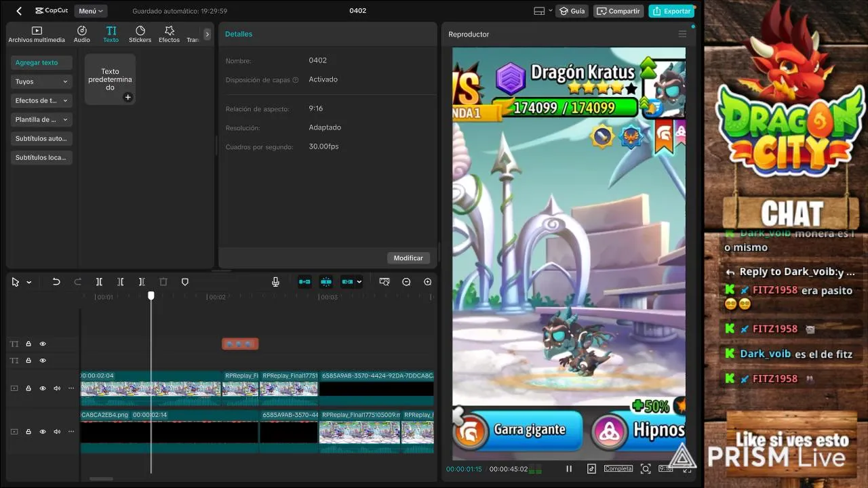Select the orange text clip on timeline

[x=240, y=344]
